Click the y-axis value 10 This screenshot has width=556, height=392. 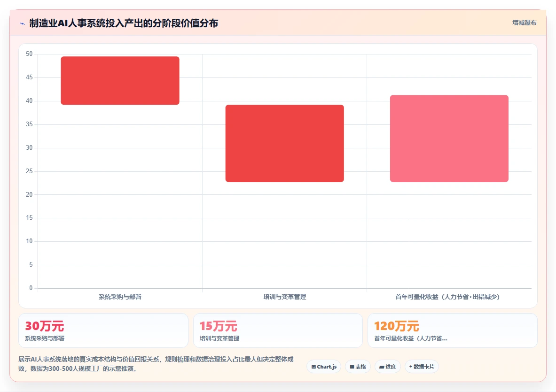pyautogui.click(x=29, y=241)
